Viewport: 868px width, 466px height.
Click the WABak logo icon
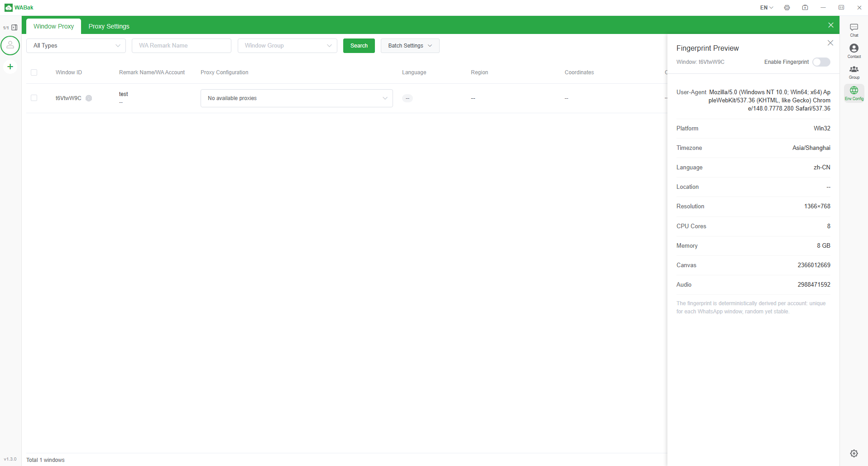[x=9, y=8]
